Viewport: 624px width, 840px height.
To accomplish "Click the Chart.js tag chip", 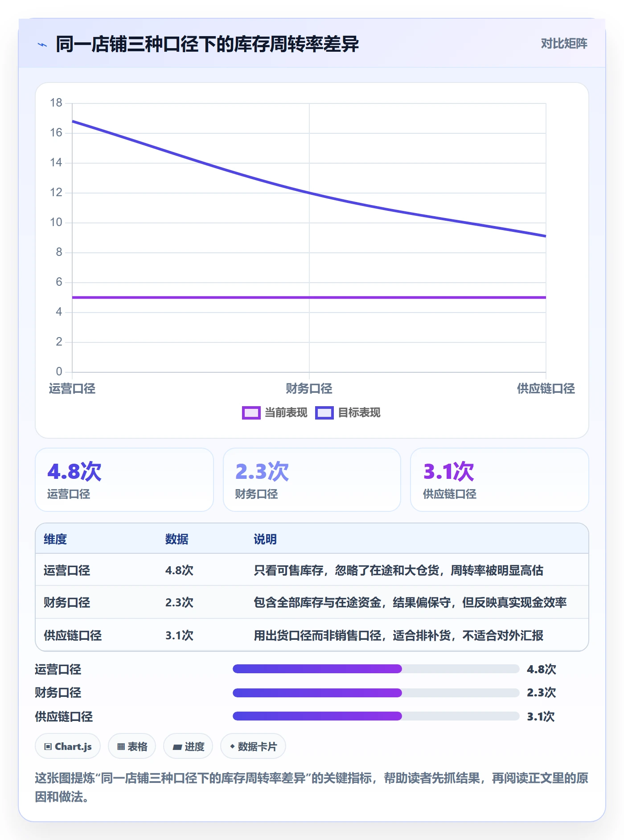I will pos(68,746).
